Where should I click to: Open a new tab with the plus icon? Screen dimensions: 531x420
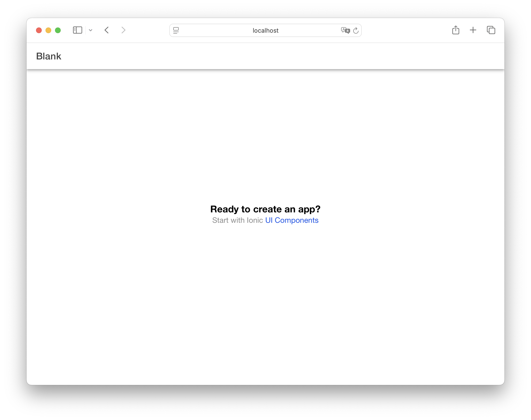click(473, 30)
